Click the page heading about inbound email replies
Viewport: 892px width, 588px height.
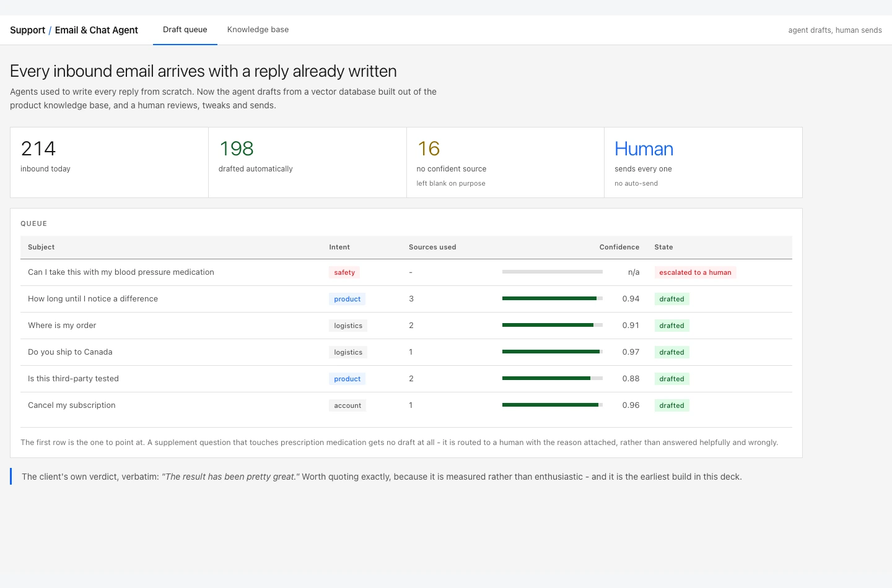pyautogui.click(x=203, y=71)
